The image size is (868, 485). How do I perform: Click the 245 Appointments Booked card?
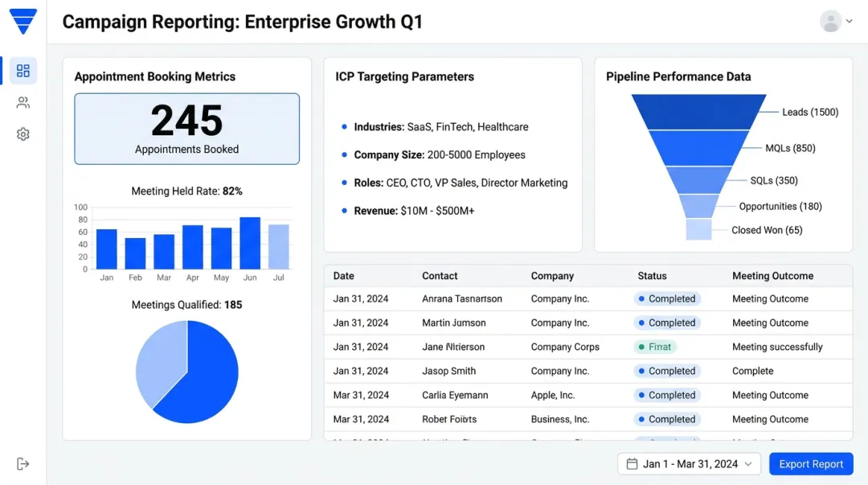187,129
